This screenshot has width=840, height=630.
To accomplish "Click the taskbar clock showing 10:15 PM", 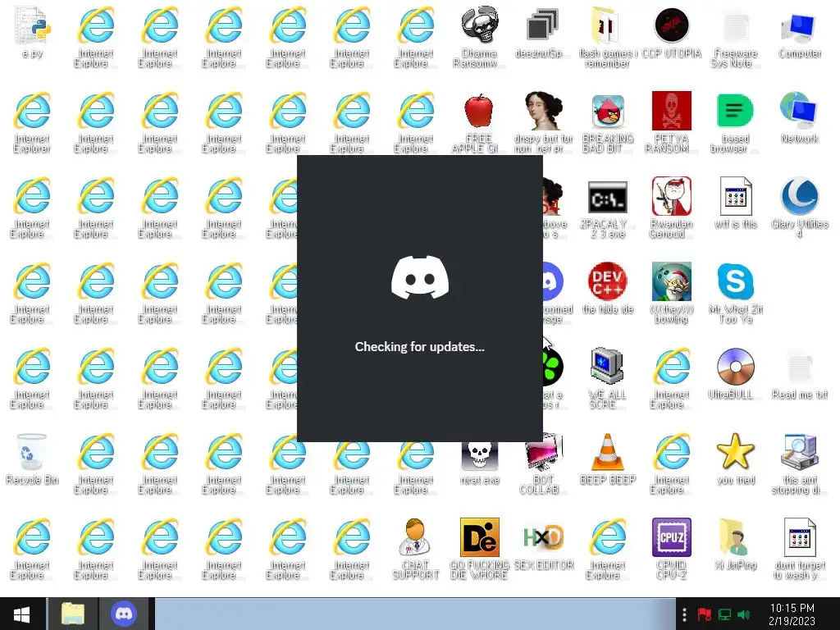I will pos(792,614).
